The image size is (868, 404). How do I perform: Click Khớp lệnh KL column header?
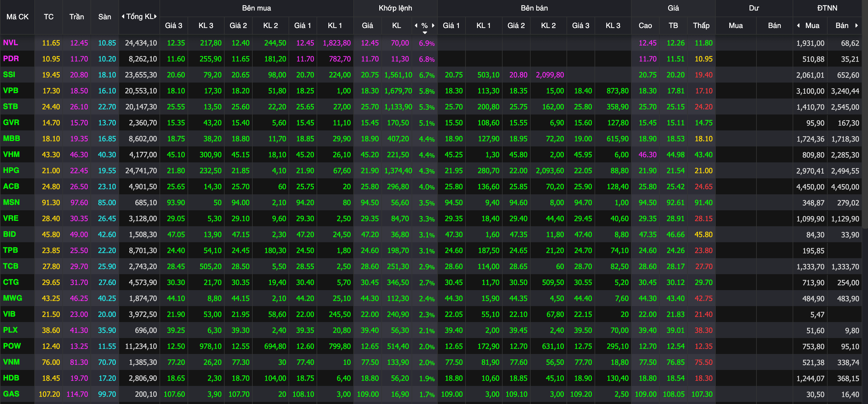click(396, 26)
